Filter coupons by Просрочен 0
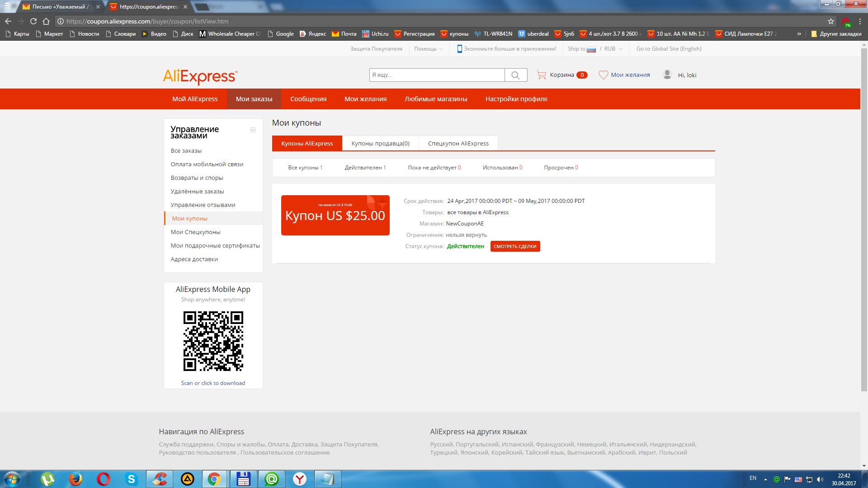 coord(561,168)
